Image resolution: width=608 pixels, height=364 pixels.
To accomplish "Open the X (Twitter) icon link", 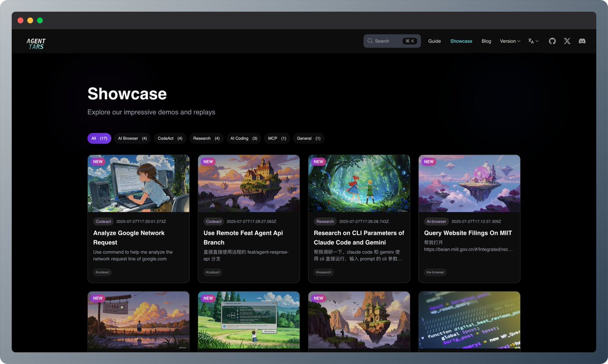I will pos(567,41).
